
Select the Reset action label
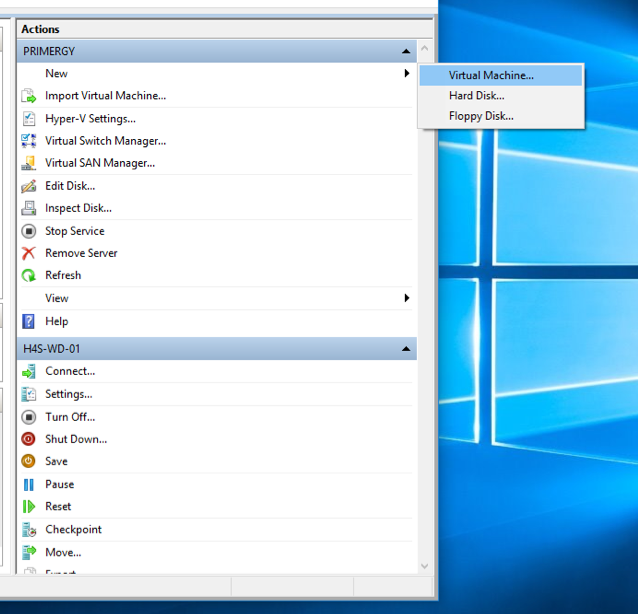[58, 507]
